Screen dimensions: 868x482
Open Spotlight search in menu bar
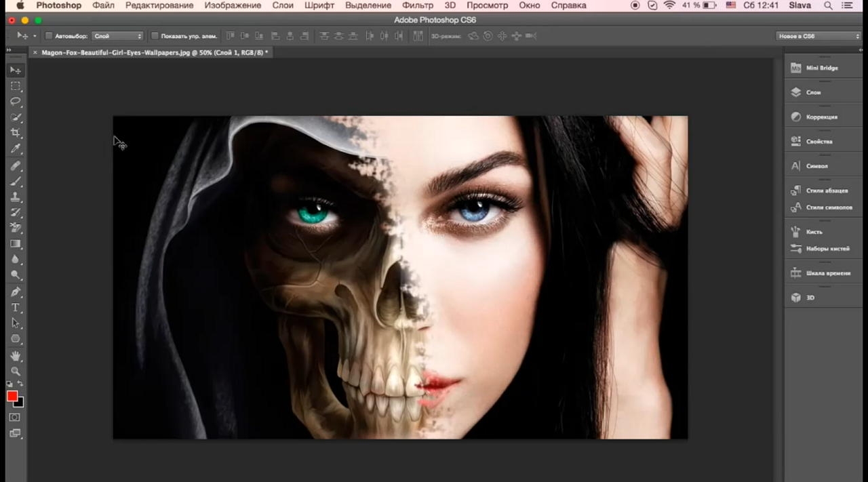click(x=828, y=5)
